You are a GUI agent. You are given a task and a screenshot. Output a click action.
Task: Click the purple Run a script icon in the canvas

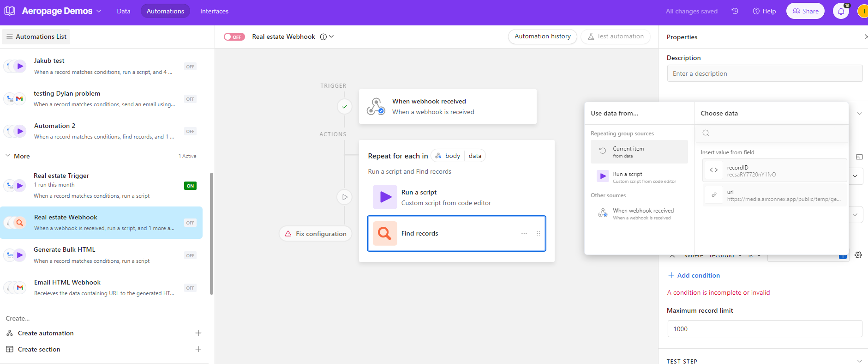pos(385,197)
